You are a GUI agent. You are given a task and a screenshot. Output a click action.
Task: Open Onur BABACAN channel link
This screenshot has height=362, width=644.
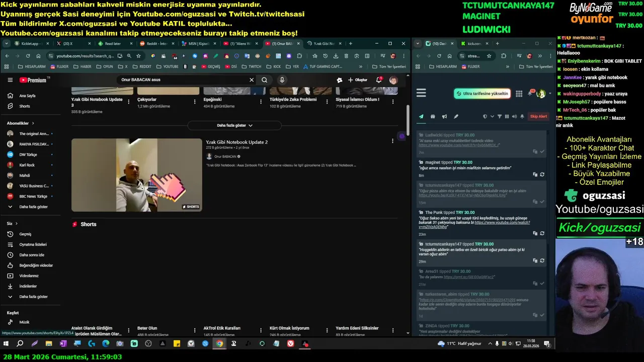pyautogui.click(x=224, y=156)
